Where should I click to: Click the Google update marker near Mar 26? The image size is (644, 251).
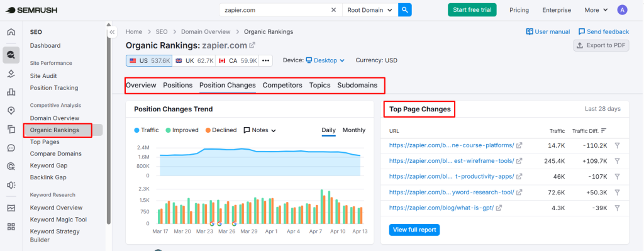click(234, 224)
